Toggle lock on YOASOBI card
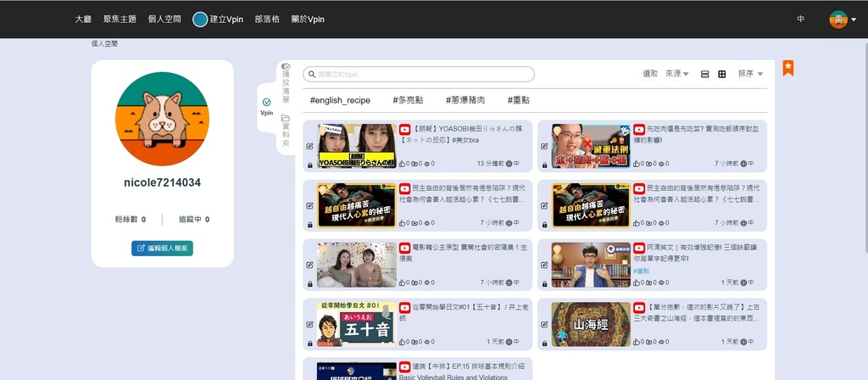Viewport: 868px width, 380px height. [x=310, y=165]
